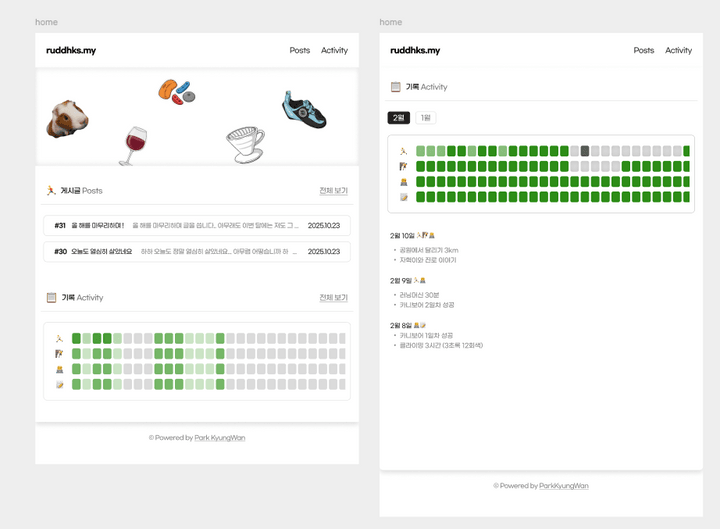Image resolution: width=720 pixels, height=529 pixels.
Task: Click the runner icon beside 게시글 Posts heading
Action: coord(51,191)
